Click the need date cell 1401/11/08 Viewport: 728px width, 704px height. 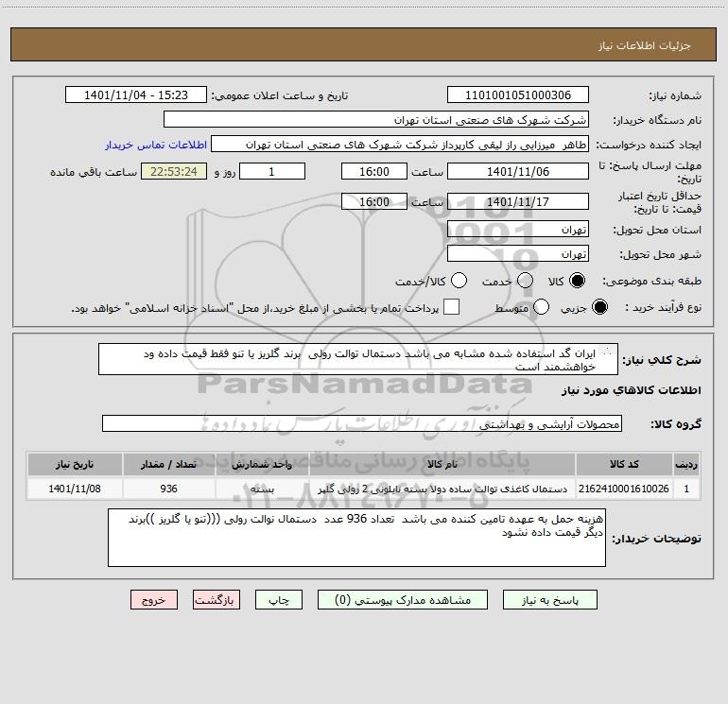[x=75, y=489]
